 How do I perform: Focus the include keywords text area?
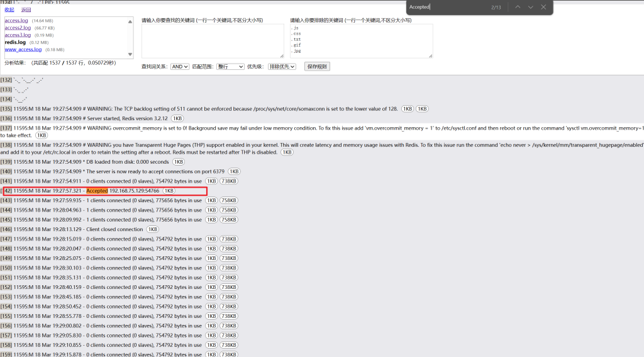click(x=213, y=41)
